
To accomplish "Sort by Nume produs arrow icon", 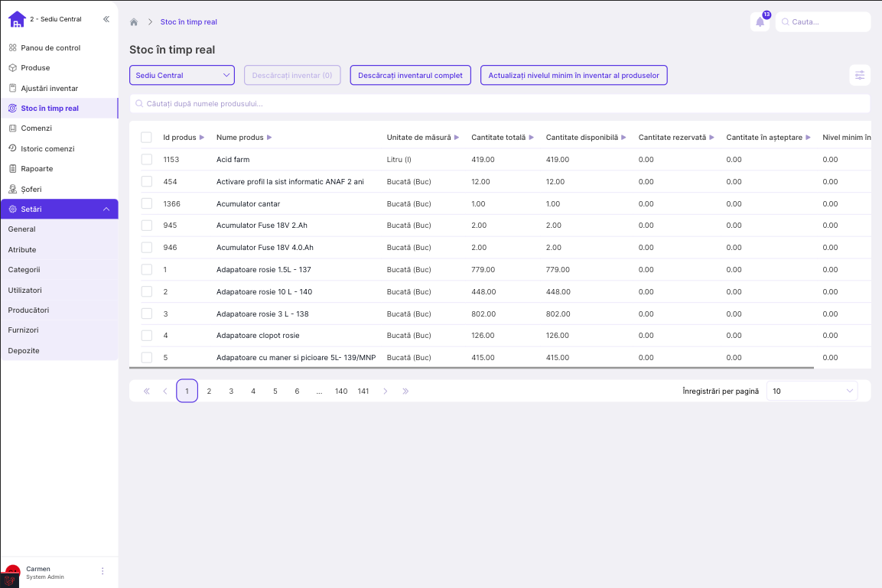I will 269,138.
